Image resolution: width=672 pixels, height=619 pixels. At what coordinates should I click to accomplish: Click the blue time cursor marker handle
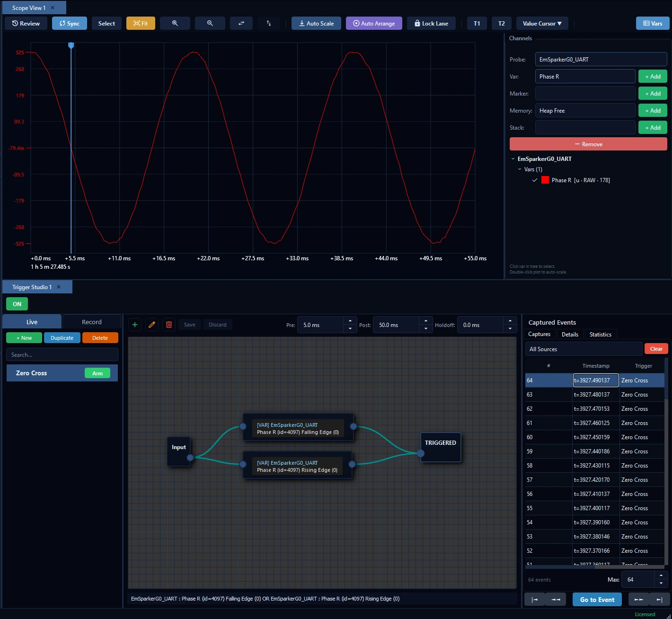(71, 45)
